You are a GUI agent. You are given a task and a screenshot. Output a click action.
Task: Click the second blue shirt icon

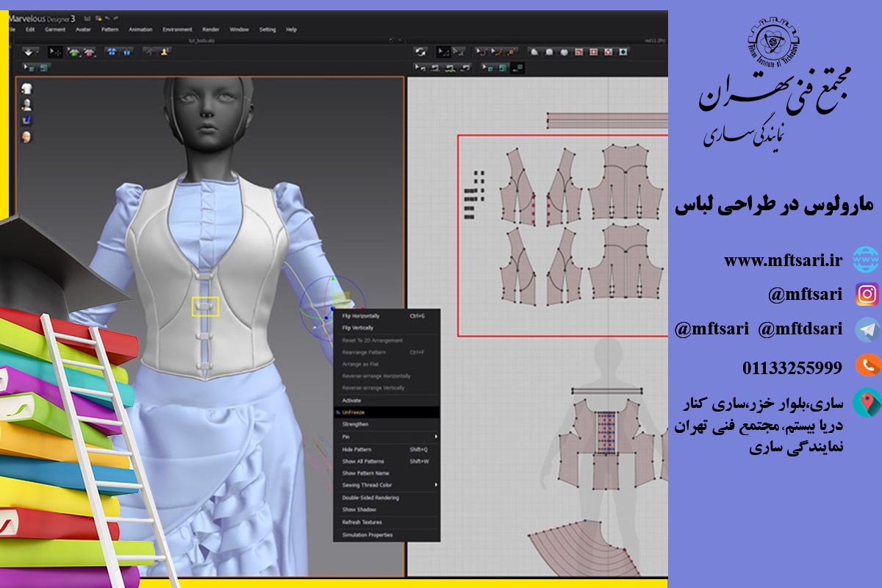point(126,52)
